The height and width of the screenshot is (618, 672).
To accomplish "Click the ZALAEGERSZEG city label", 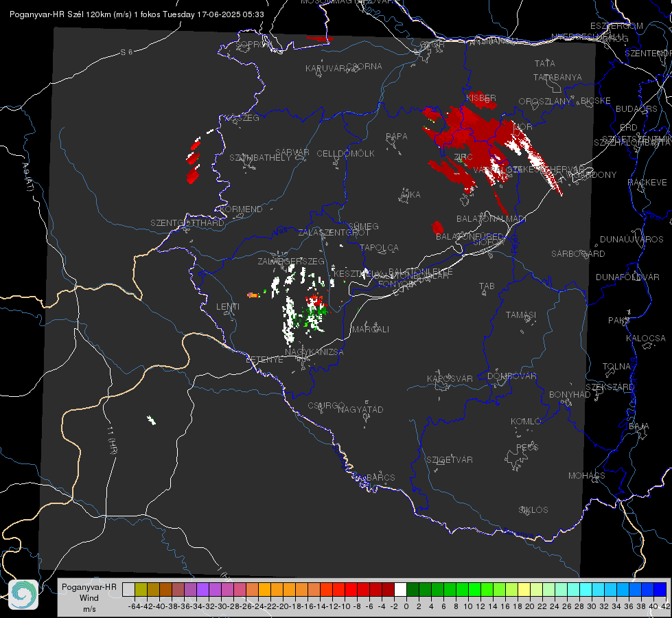I will click(x=291, y=261).
